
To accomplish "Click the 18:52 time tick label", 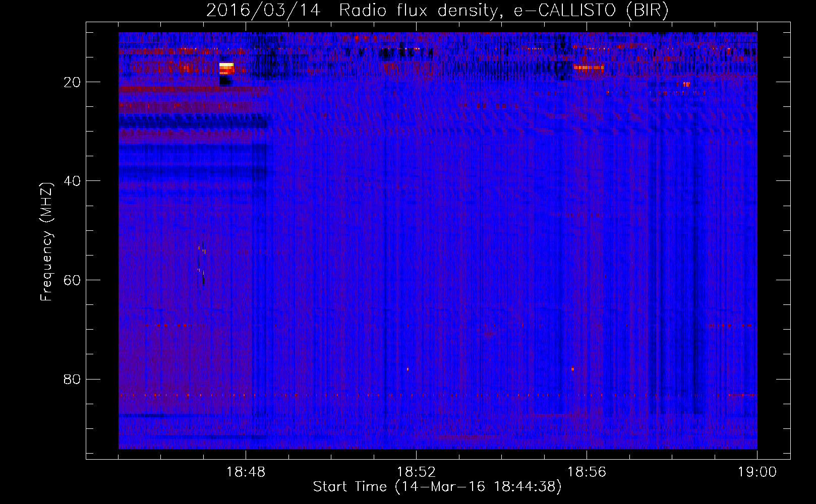I will (x=416, y=472).
